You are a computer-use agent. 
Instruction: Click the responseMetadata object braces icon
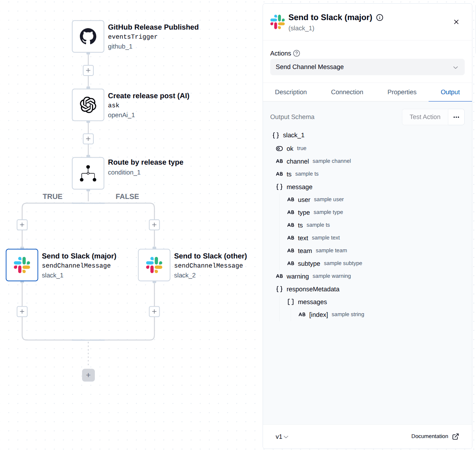click(x=279, y=289)
